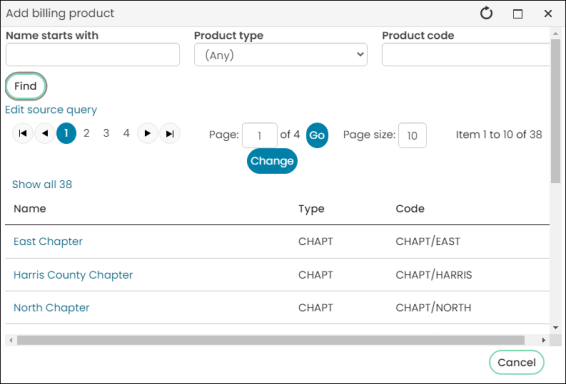Go to next page of results
Image resolution: width=566 pixels, height=384 pixels.
[x=147, y=133]
